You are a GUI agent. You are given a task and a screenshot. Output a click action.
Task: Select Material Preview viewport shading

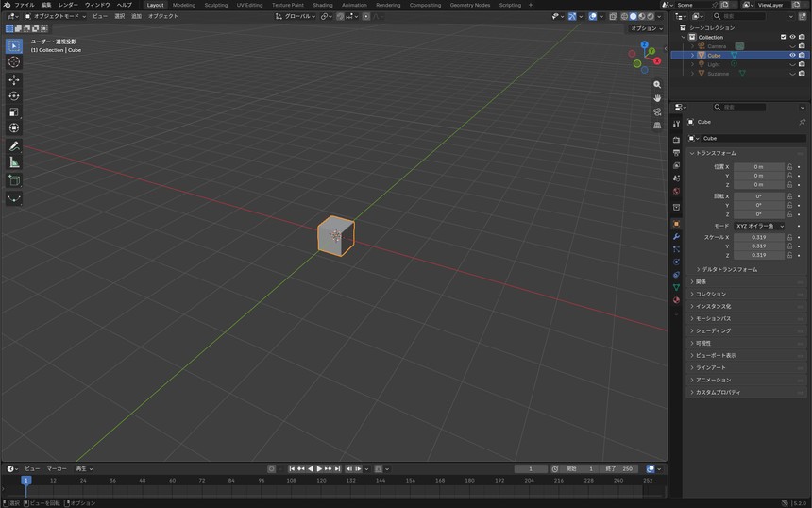(642, 17)
